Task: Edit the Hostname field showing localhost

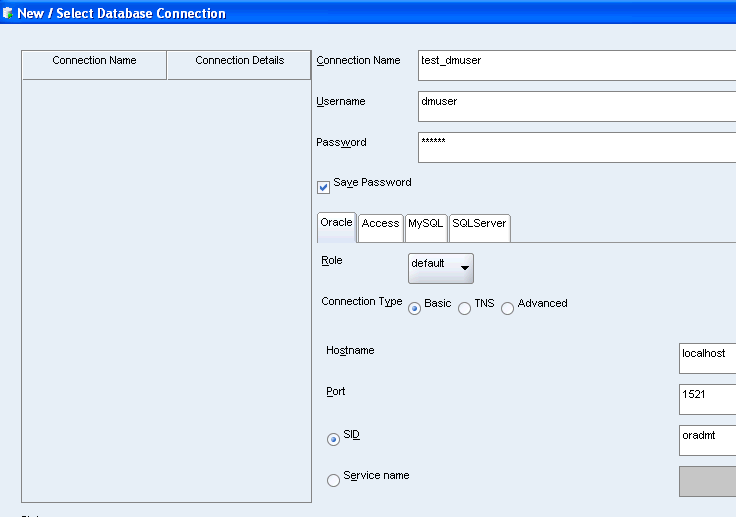Action: click(x=706, y=358)
